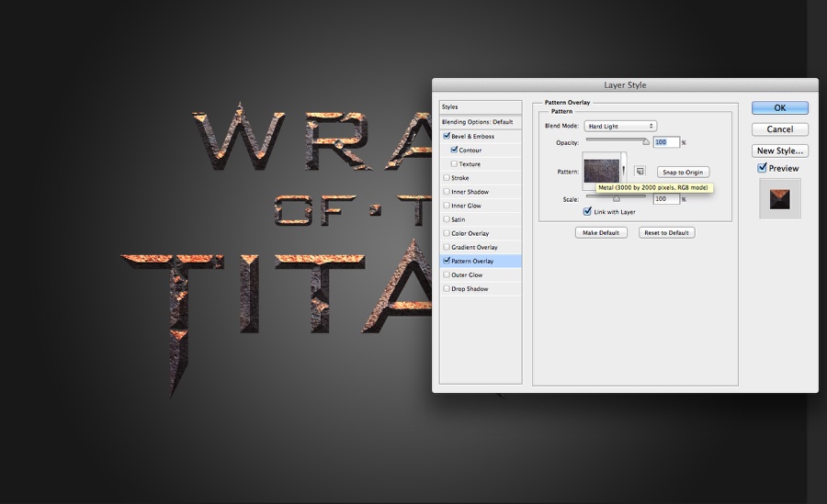The width and height of the screenshot is (827, 504).
Task: Create new preset from current pattern icon
Action: pyautogui.click(x=640, y=172)
